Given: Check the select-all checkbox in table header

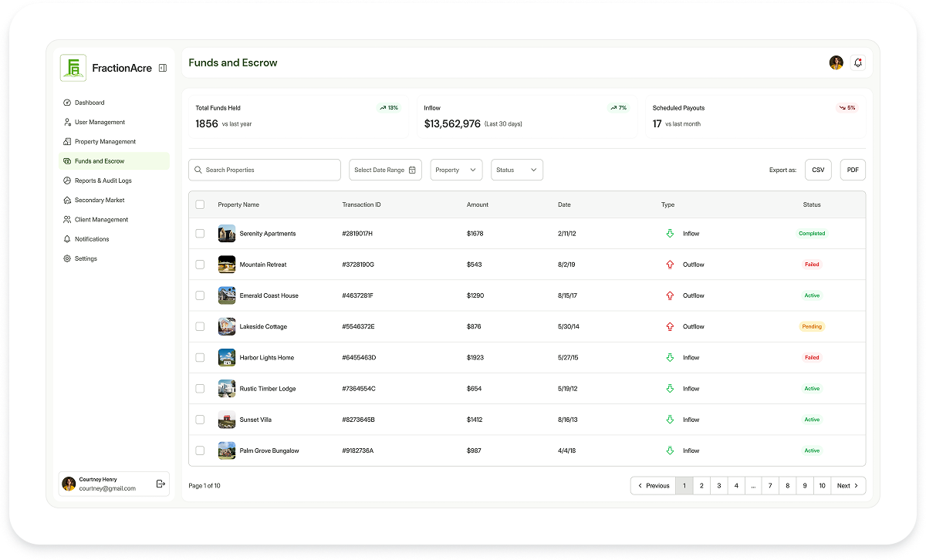Looking at the screenshot, I should tap(200, 204).
